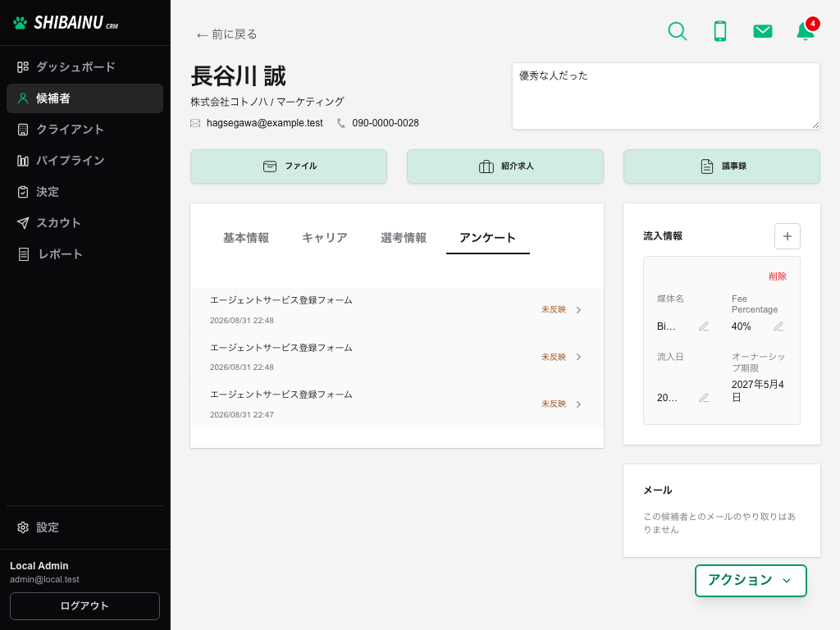Viewport: 840px width, 630px height.
Task: Click the scout paper-plane icon in sidebar
Action: [x=22, y=223]
